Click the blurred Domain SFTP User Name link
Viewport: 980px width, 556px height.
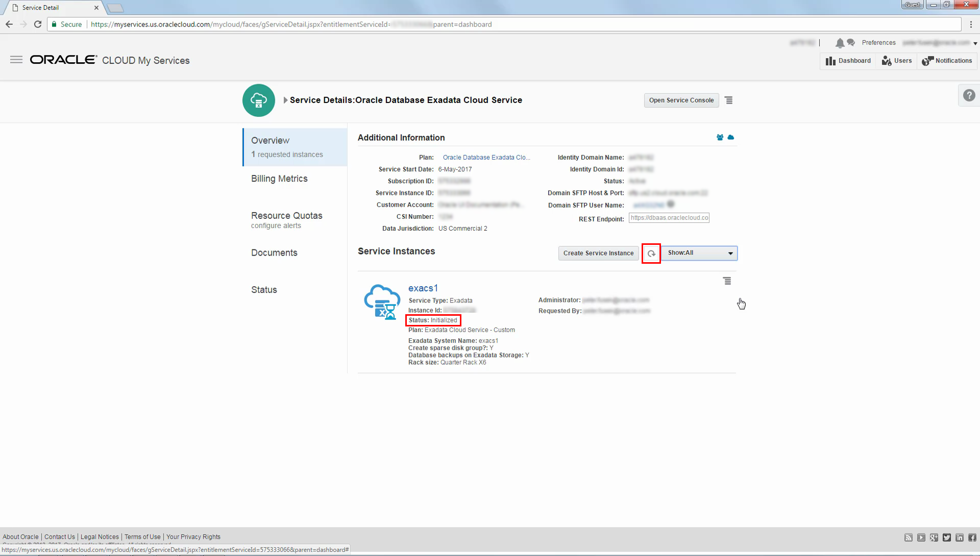pyautogui.click(x=648, y=205)
